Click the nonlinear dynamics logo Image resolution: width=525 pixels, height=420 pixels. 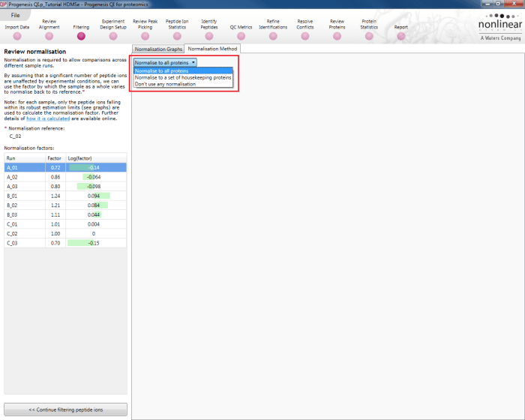click(x=500, y=27)
